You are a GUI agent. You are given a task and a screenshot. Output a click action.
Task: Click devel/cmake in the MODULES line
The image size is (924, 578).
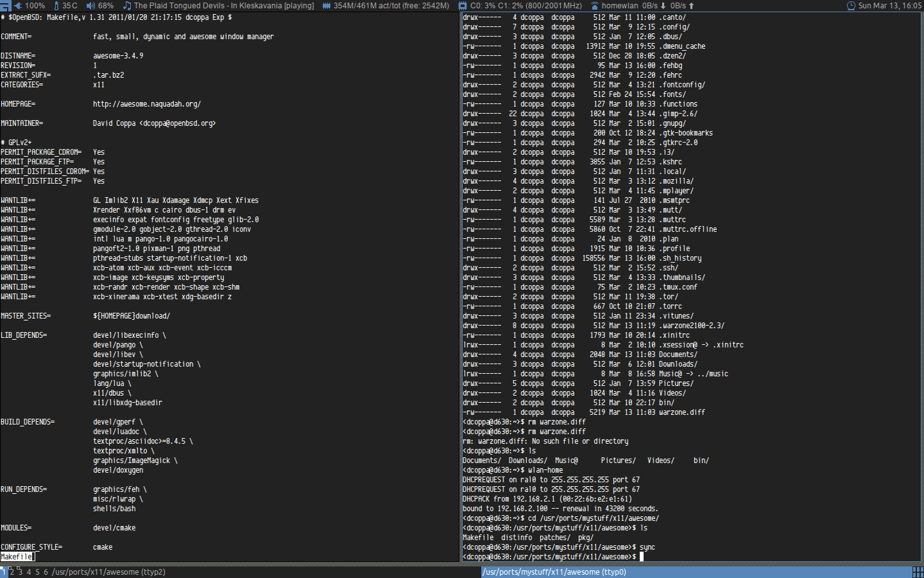114,528
